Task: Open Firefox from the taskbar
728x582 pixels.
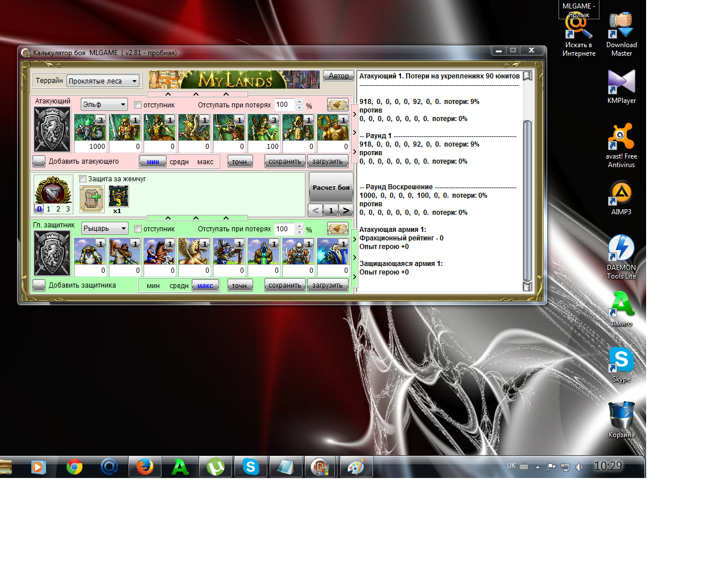Action: tap(145, 467)
